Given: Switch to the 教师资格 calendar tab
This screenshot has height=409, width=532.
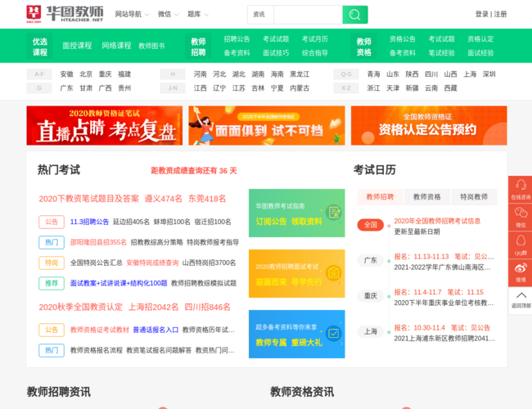Looking at the screenshot, I should pos(427,197).
